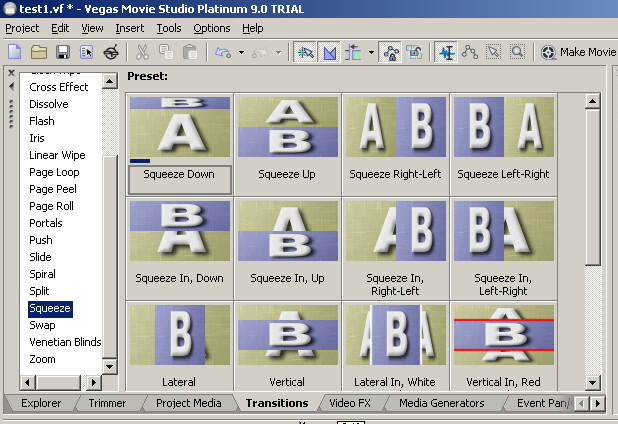Toggle Enable Snapping button
This screenshot has height=424, width=618.
(305, 52)
